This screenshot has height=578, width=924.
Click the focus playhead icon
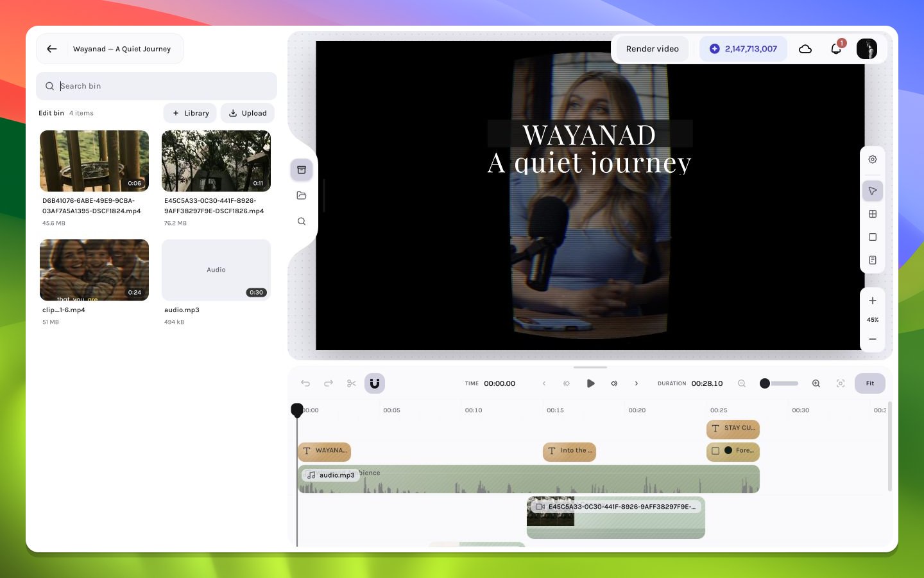coord(841,383)
